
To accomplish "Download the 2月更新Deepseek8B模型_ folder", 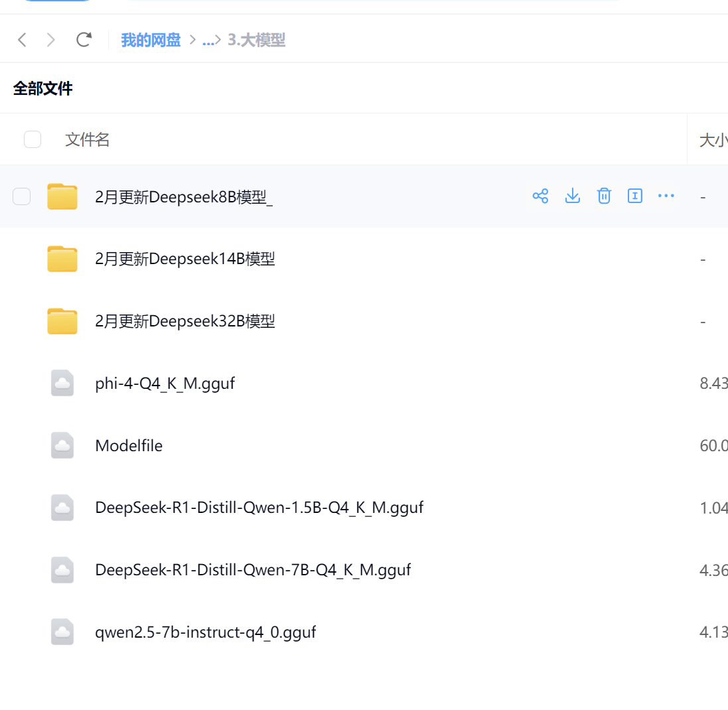I will pyautogui.click(x=572, y=196).
